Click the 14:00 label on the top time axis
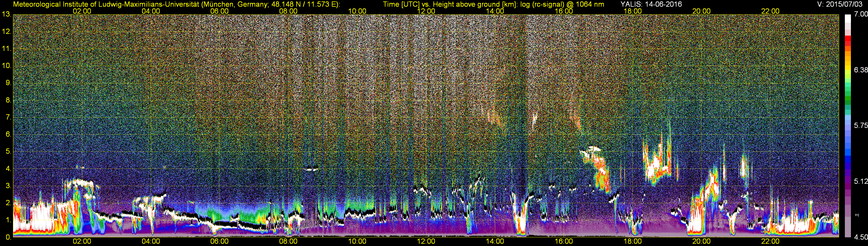868x246 pixels. click(x=495, y=11)
